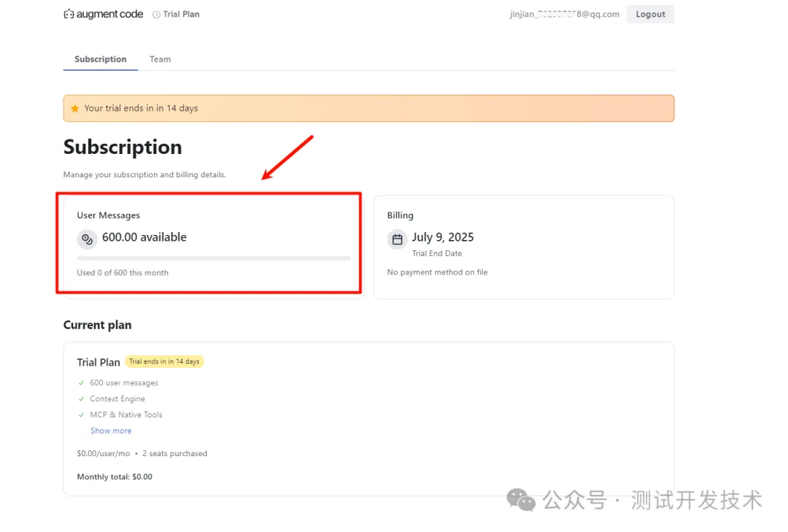Expand plan features with Show more

point(111,431)
